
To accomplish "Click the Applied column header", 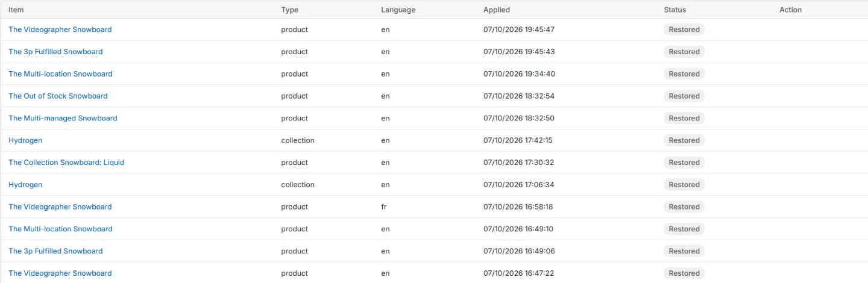I will pos(497,10).
